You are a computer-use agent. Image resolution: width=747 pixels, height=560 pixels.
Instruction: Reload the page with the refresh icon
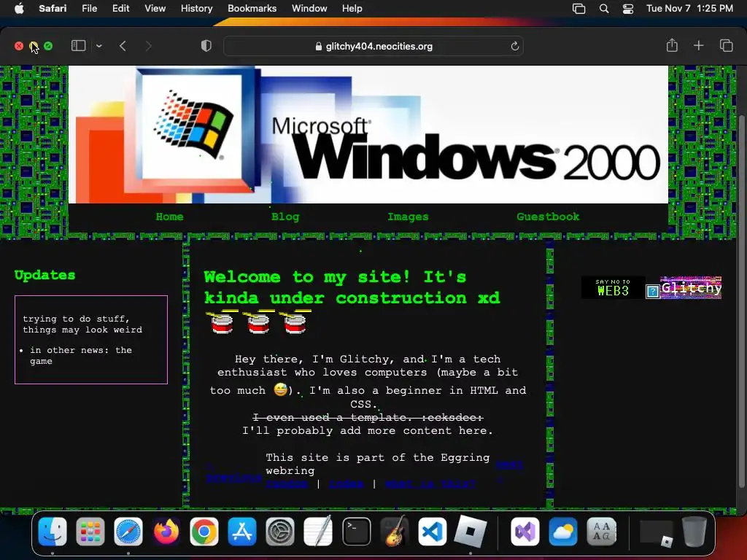[514, 46]
